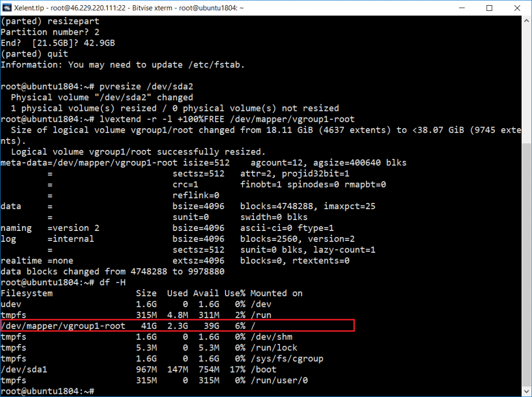Click 'Physical volume "/dev/sda2" changed' line
The height and width of the screenshot is (397, 532).
pos(102,97)
